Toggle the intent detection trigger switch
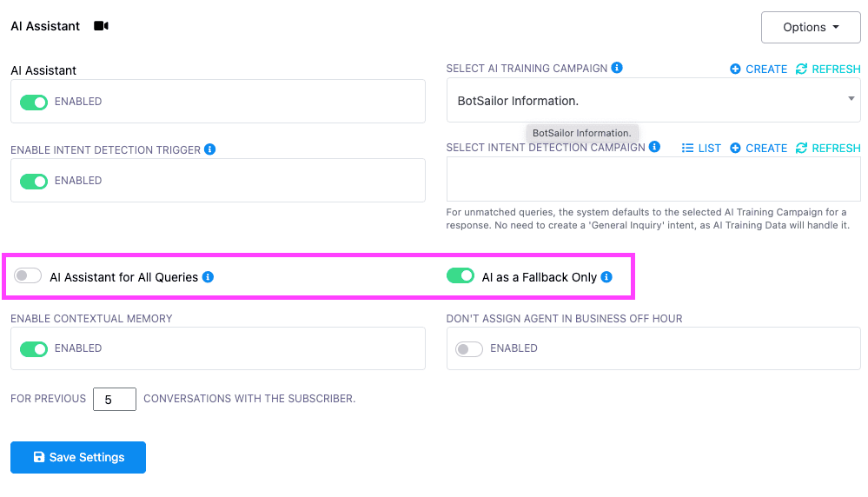The width and height of the screenshot is (868, 497). click(x=34, y=182)
